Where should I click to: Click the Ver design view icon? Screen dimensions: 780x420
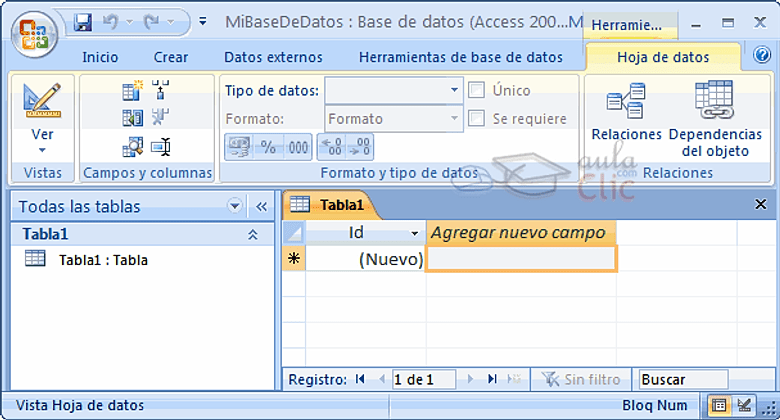[x=42, y=101]
